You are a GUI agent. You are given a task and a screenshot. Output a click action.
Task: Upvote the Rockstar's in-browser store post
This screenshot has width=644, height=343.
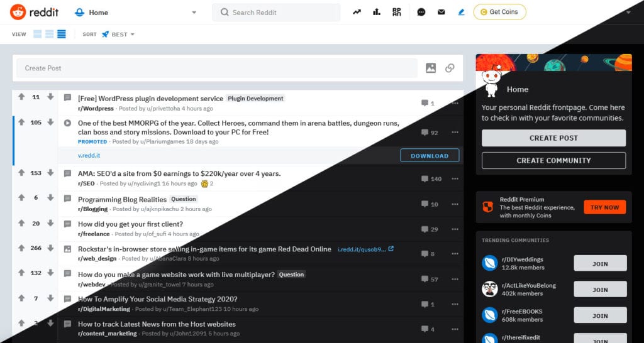(x=21, y=248)
